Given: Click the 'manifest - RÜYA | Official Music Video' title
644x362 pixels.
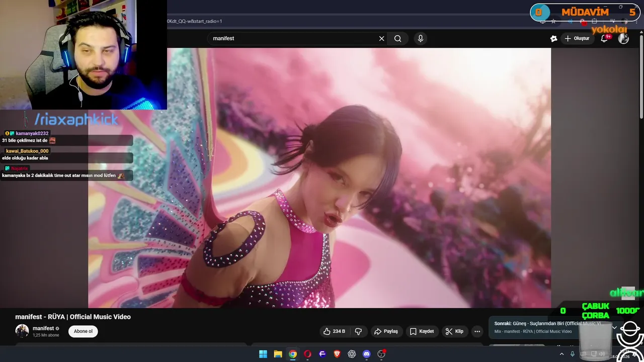Looking at the screenshot, I should coord(73,317).
